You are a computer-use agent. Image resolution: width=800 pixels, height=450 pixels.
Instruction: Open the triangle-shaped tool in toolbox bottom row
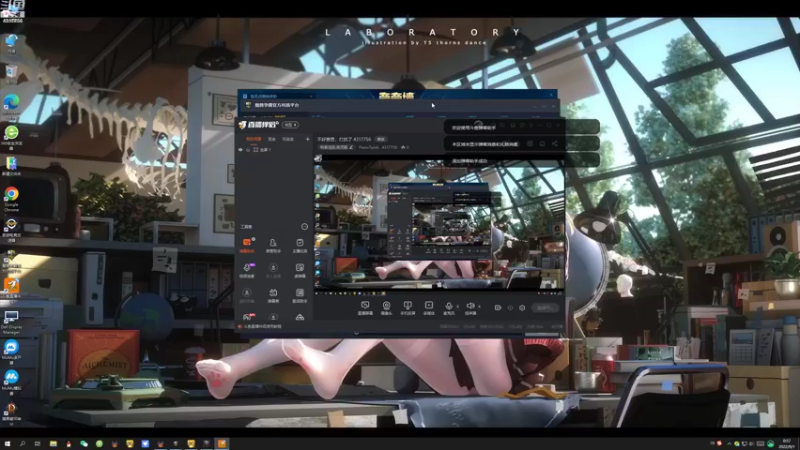click(x=299, y=317)
